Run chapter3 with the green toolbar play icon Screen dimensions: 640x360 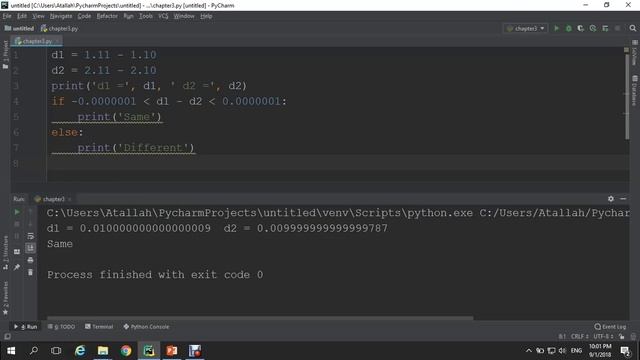pos(556,28)
